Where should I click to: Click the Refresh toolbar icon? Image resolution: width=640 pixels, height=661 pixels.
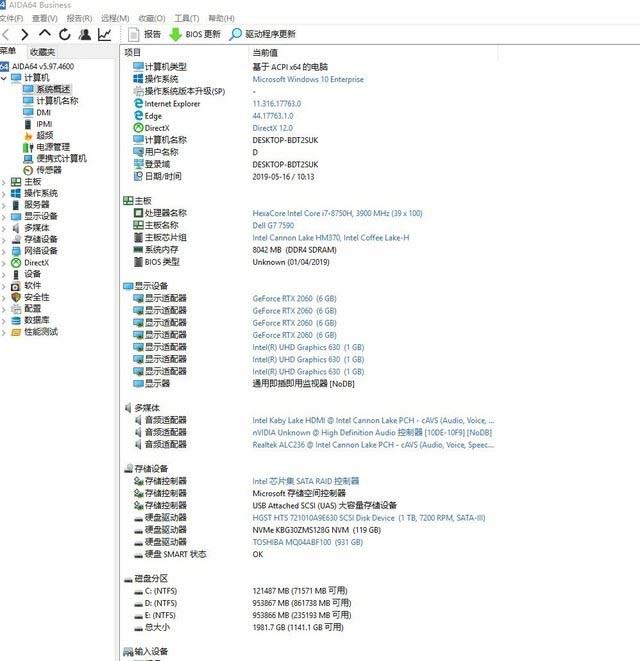(65, 35)
